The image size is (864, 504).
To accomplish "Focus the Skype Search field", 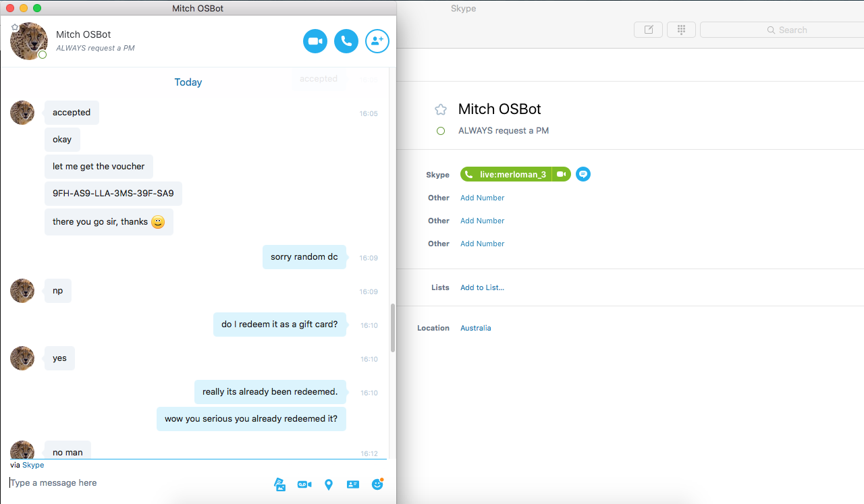I will click(x=782, y=30).
